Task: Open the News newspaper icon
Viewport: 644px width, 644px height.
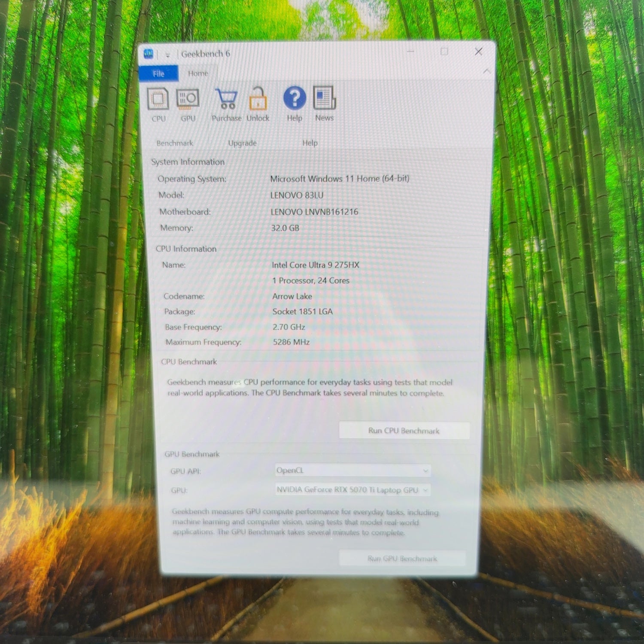Action: (324, 98)
